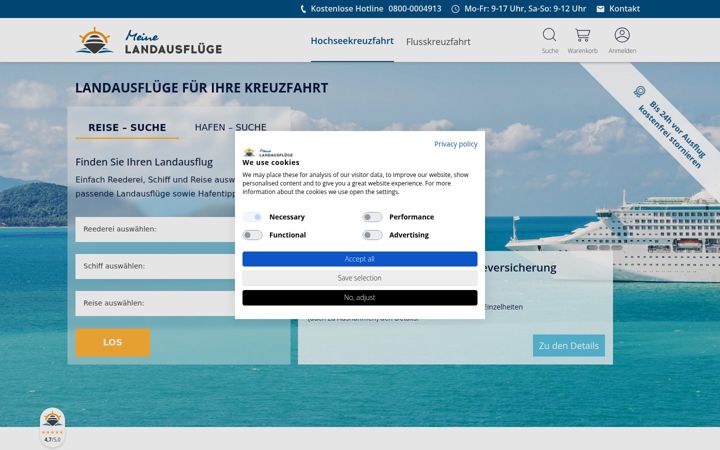Click the envelope icon beside Kontakt
The width and height of the screenshot is (720, 450).
pyautogui.click(x=600, y=9)
